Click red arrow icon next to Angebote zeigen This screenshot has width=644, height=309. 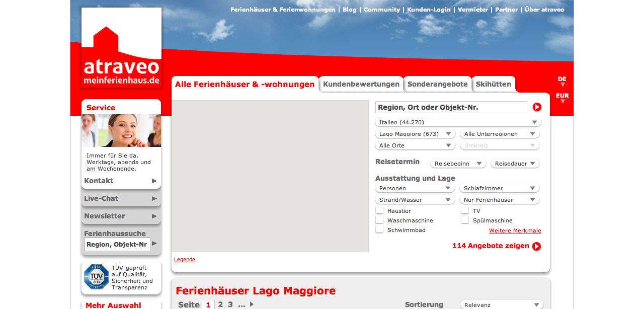point(537,246)
